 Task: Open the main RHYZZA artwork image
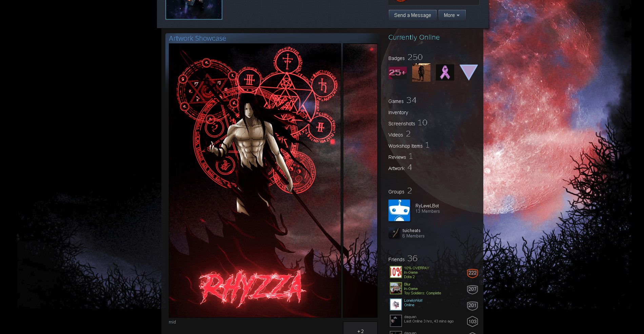coord(255,181)
